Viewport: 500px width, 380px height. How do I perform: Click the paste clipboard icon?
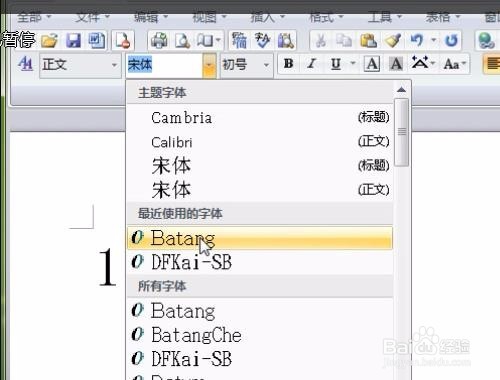(x=368, y=41)
